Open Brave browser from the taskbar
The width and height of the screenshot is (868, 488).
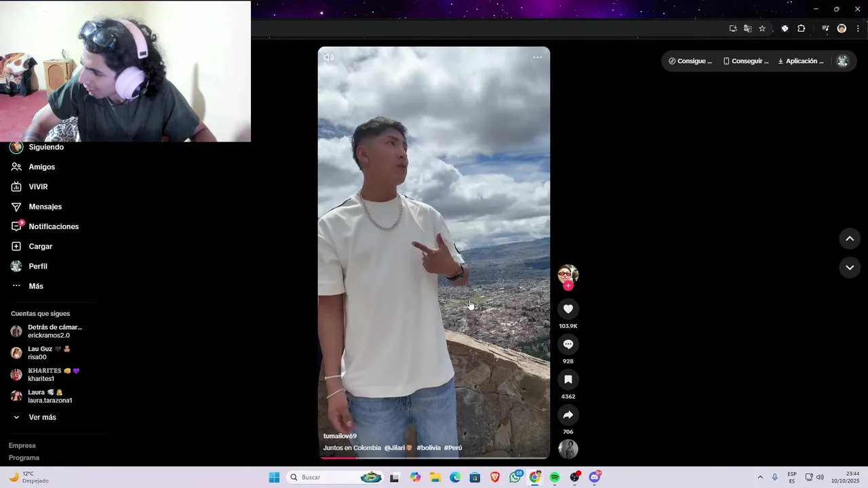(495, 477)
